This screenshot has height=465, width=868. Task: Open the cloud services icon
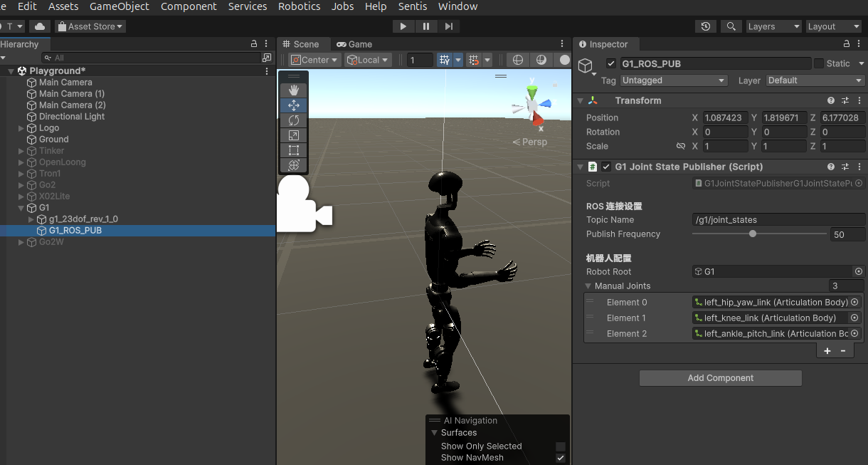[40, 26]
